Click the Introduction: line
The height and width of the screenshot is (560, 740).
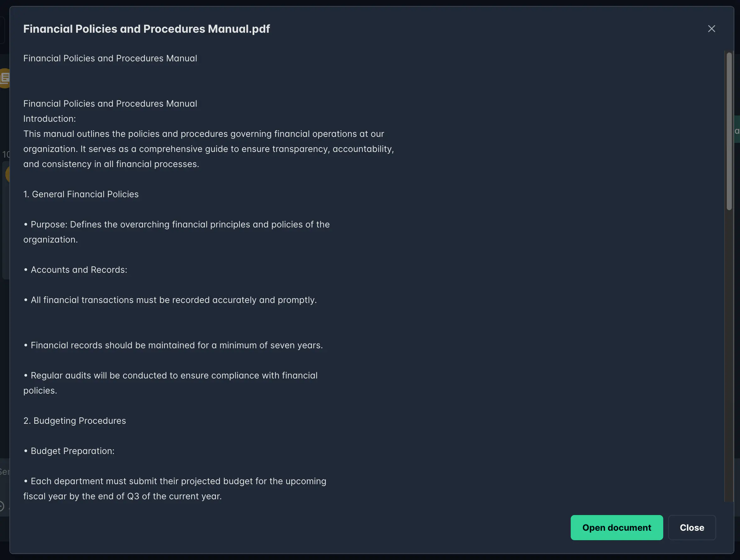click(49, 119)
